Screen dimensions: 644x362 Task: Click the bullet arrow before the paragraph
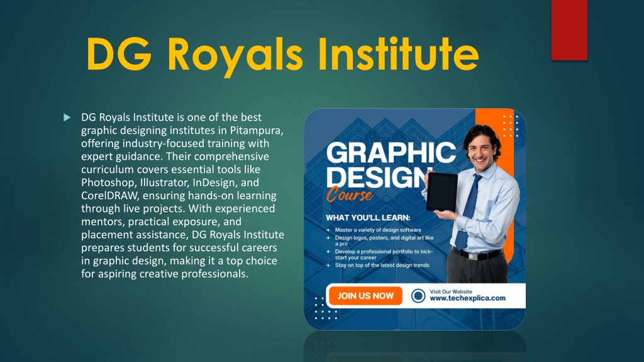click(x=67, y=118)
